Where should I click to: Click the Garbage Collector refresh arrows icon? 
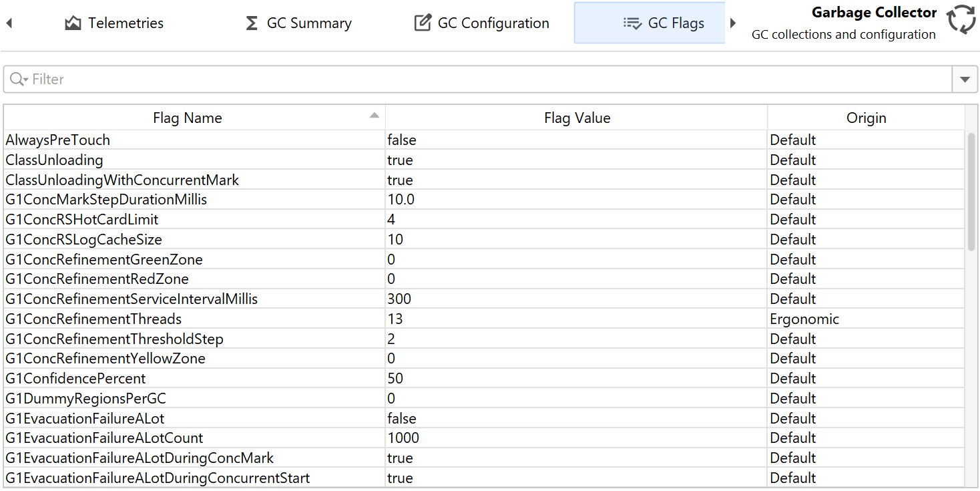(x=961, y=19)
